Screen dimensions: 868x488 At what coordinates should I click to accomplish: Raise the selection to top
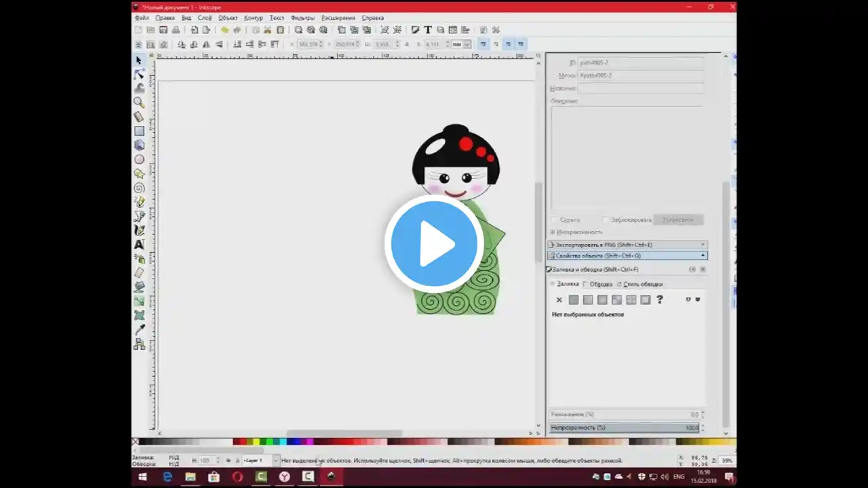click(275, 44)
